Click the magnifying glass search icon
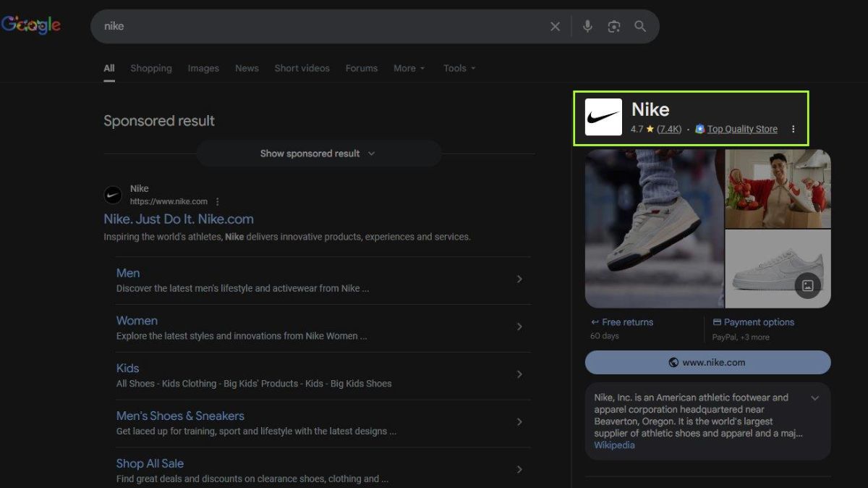The width and height of the screenshot is (868, 488). tap(640, 26)
